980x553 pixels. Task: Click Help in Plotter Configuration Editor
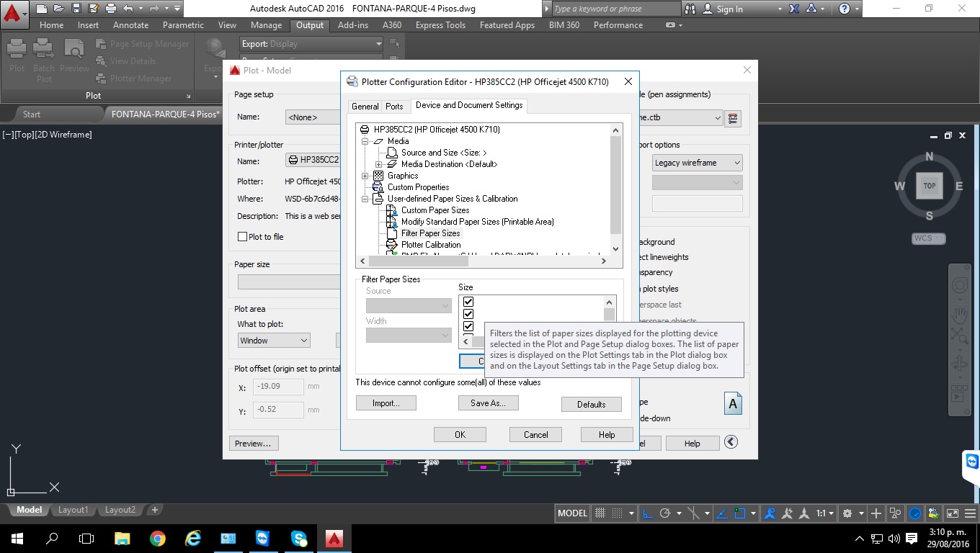coord(607,434)
